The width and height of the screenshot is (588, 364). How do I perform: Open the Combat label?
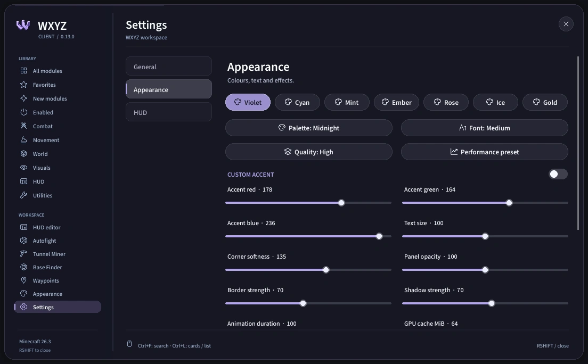(x=43, y=126)
